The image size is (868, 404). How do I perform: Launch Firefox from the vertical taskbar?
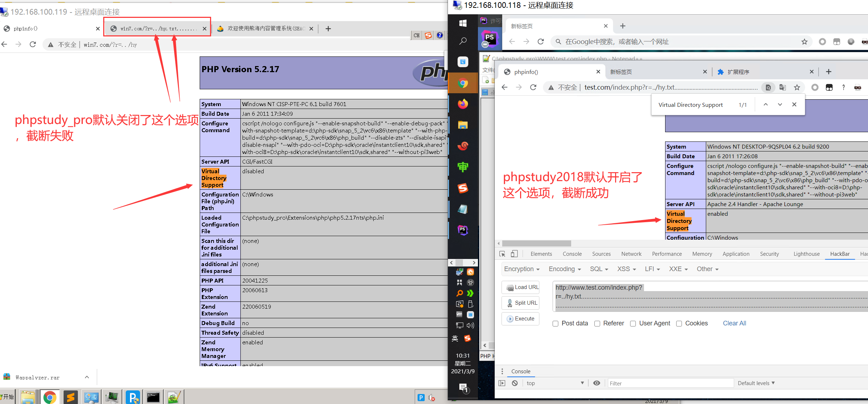click(463, 104)
